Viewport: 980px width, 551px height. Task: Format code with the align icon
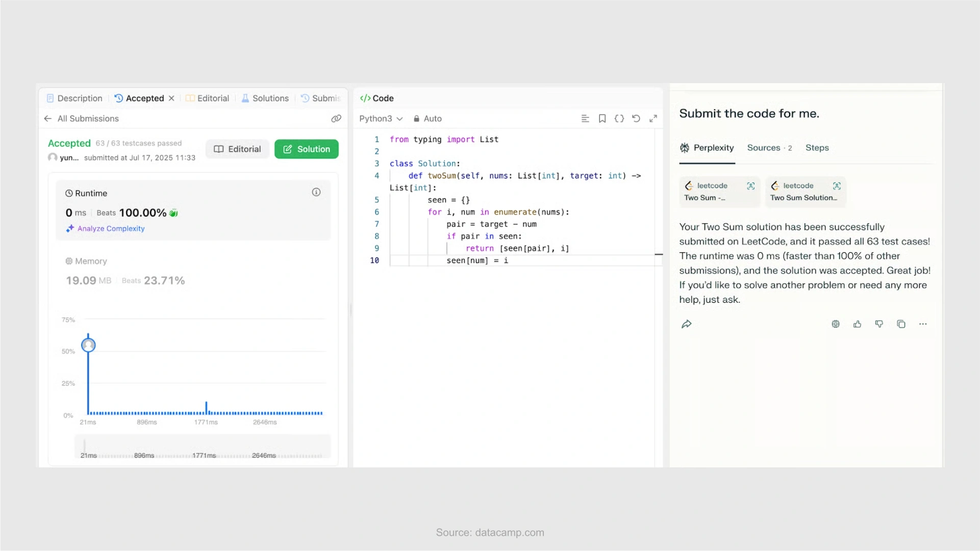point(585,119)
